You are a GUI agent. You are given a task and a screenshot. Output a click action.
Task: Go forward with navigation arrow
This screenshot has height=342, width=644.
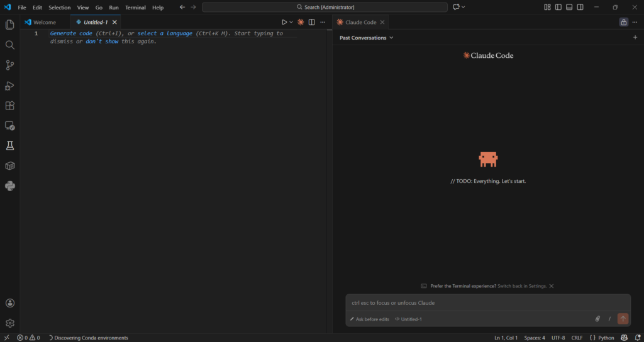click(194, 7)
